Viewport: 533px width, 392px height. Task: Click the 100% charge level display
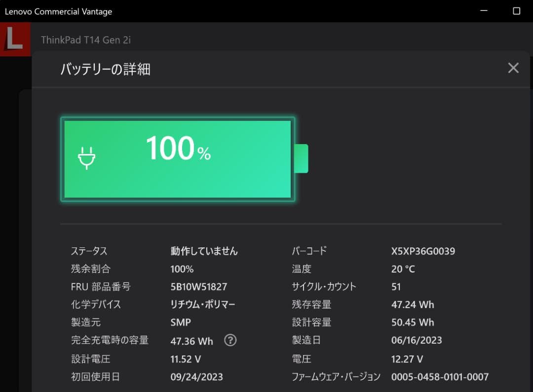pos(178,148)
